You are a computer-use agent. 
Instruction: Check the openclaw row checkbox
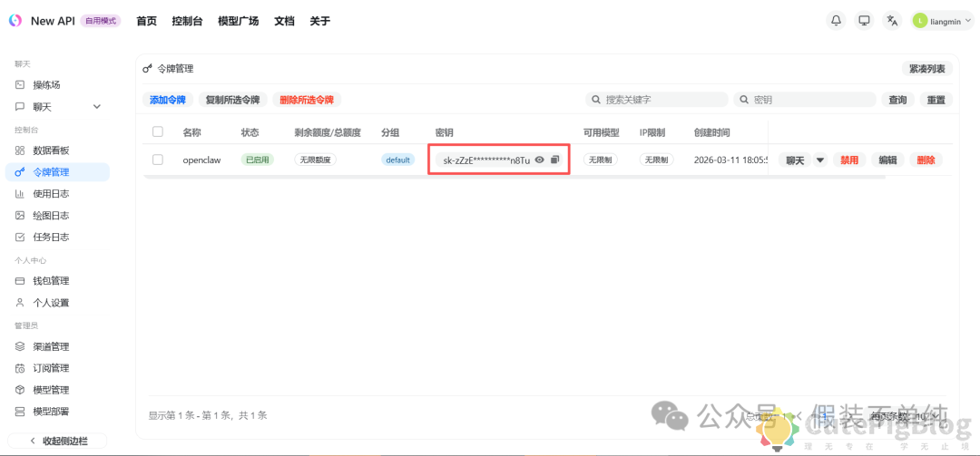click(158, 160)
